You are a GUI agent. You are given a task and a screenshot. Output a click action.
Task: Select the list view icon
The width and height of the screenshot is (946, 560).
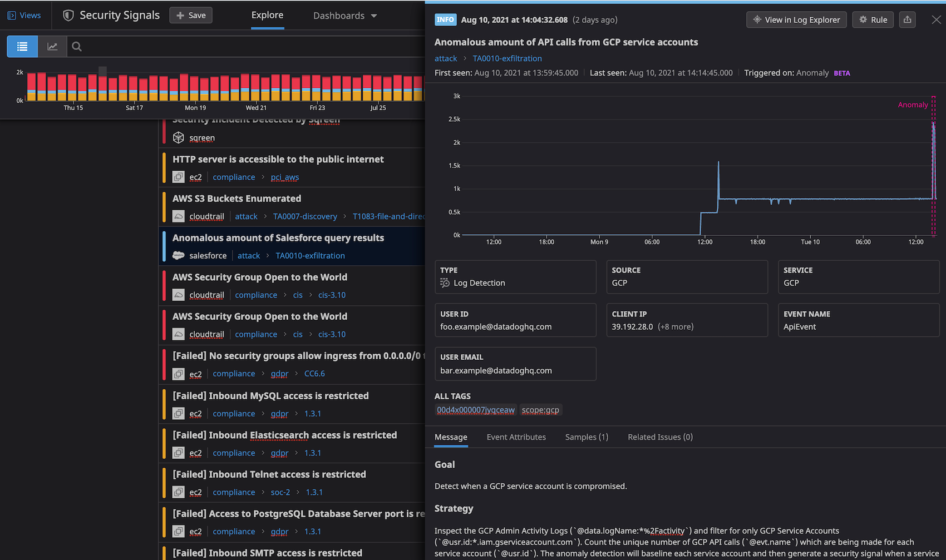[22, 46]
